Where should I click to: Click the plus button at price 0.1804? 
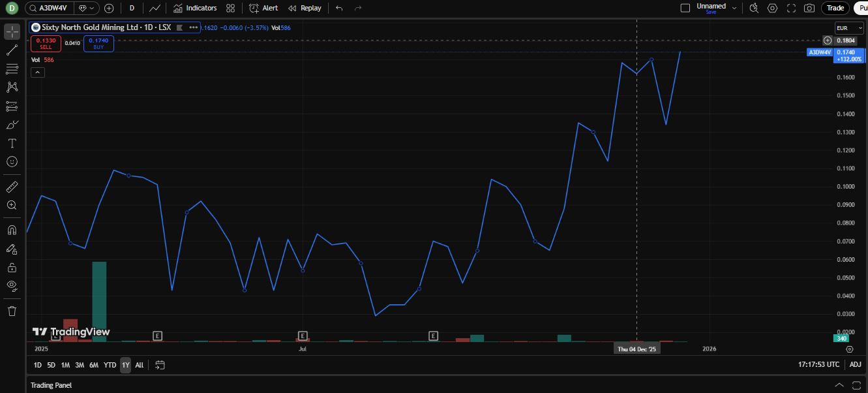click(x=828, y=40)
